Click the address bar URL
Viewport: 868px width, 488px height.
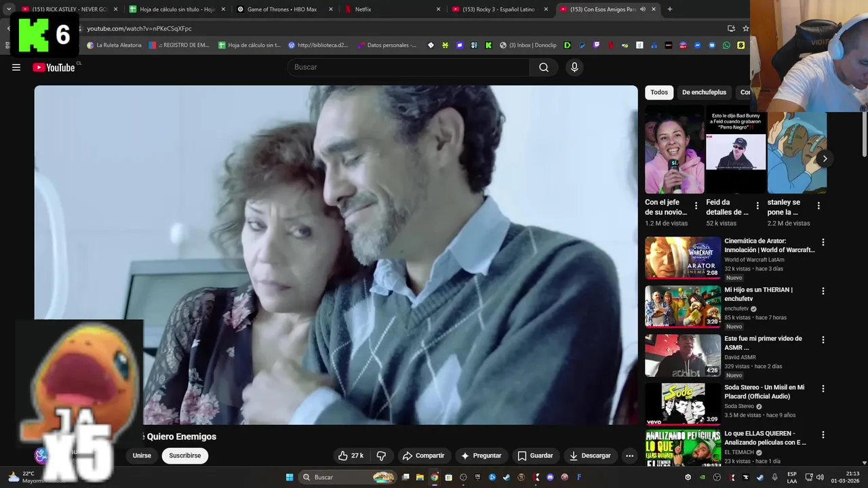pyautogui.click(x=139, y=28)
